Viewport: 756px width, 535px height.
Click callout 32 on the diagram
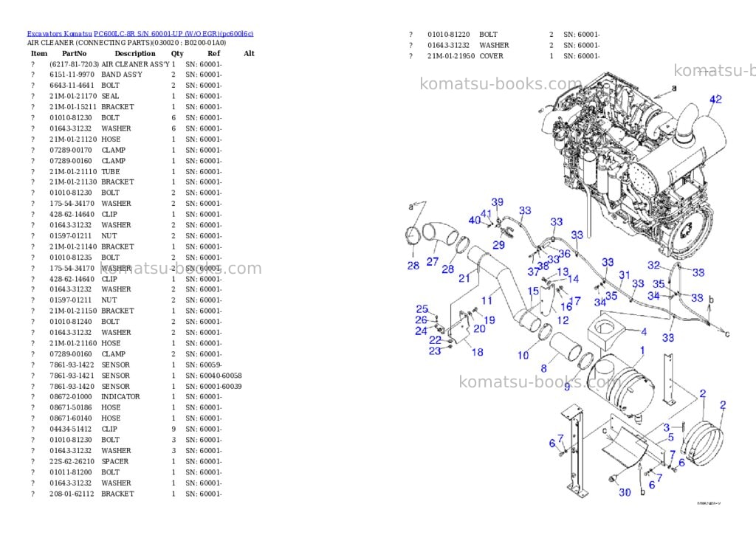[654, 265]
